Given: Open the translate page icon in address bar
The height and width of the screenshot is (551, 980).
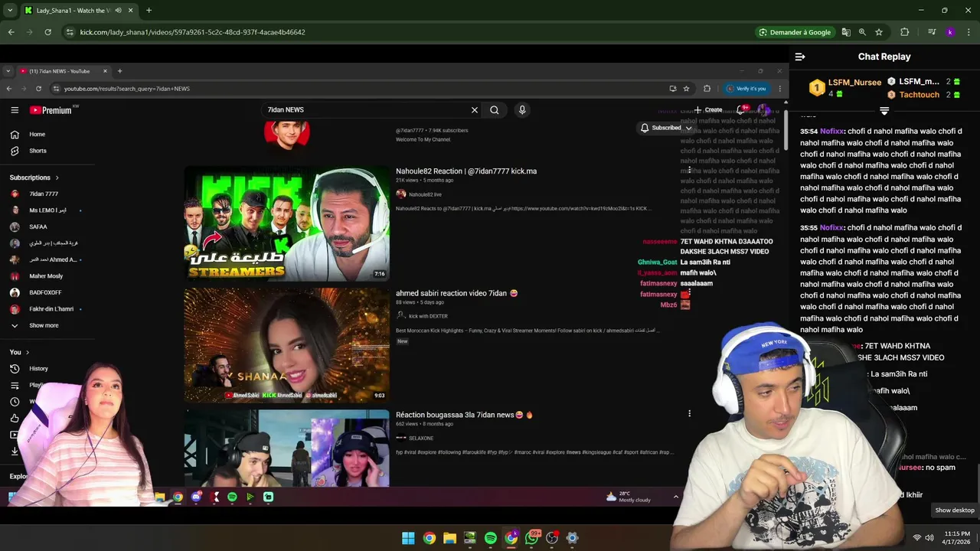Looking at the screenshot, I should coord(846,32).
